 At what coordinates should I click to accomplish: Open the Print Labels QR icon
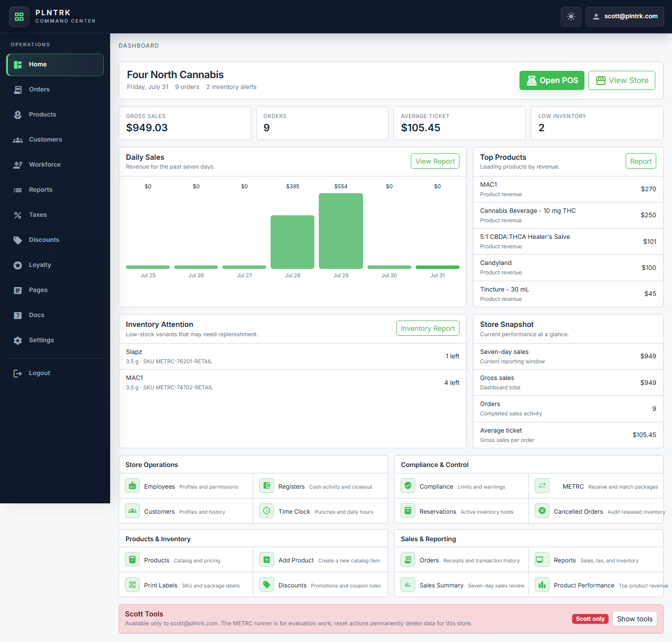132,585
